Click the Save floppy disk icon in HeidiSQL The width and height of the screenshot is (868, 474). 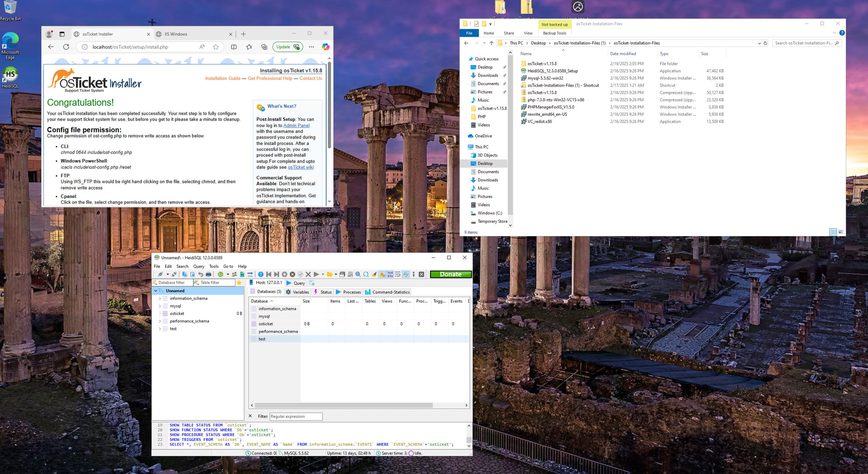342,274
